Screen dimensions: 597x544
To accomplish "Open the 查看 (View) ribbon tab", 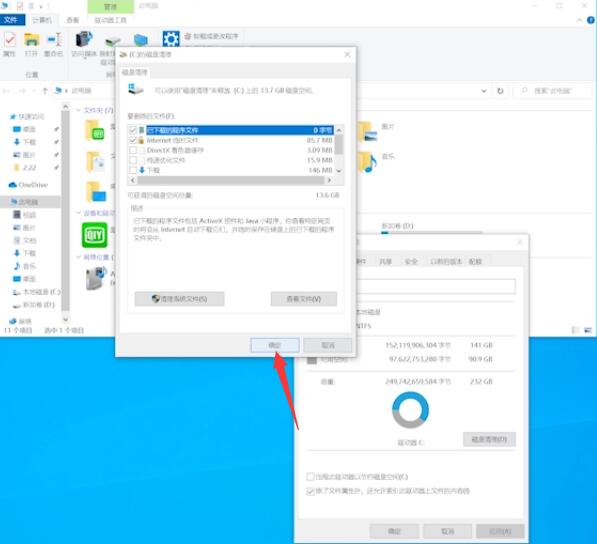I will point(72,20).
